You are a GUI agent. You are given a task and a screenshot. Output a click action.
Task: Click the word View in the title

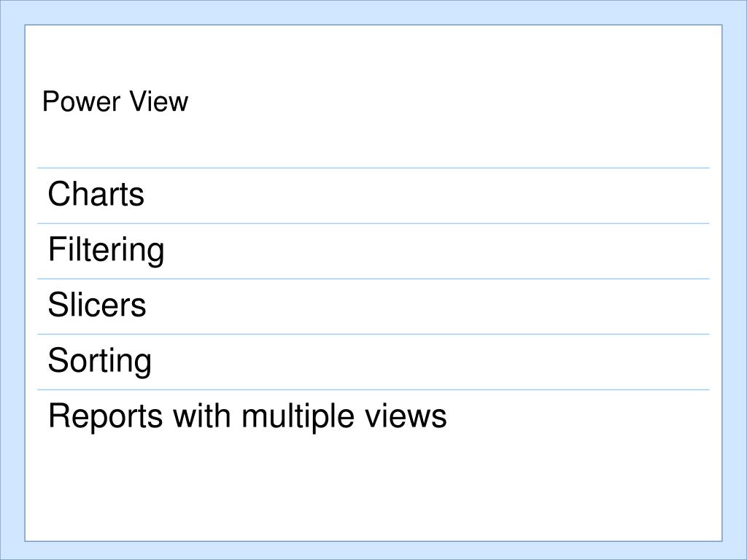click(x=159, y=101)
